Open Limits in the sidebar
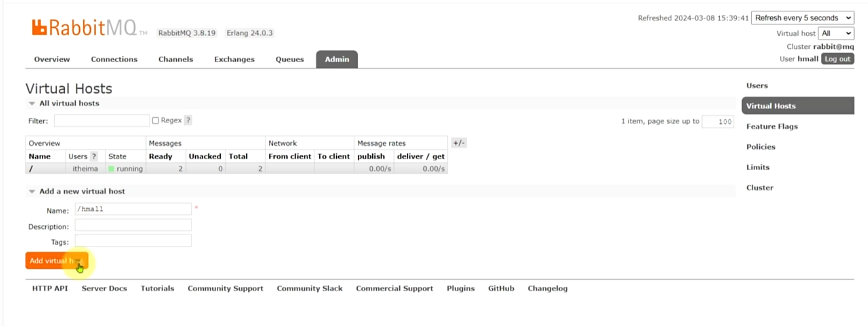 (758, 167)
